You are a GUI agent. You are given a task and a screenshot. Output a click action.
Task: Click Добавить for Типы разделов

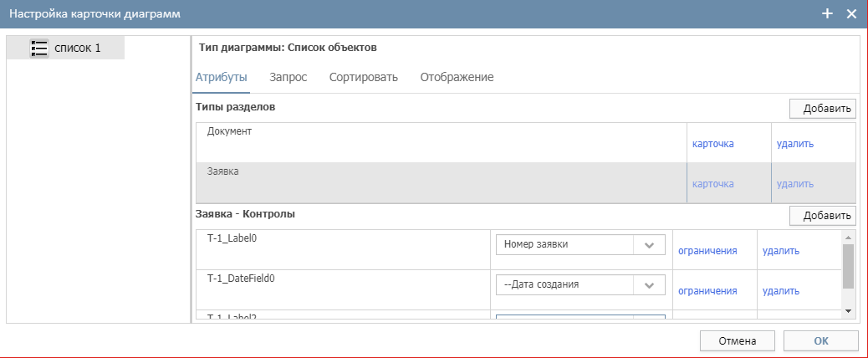822,109
